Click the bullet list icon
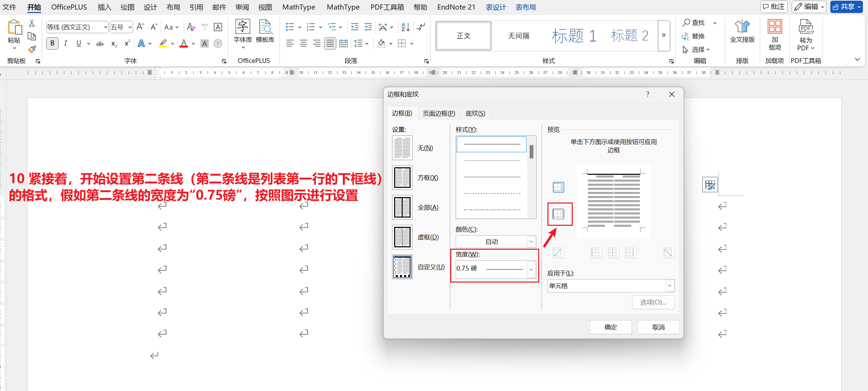Image resolution: width=868 pixels, height=391 pixels. pyautogui.click(x=290, y=27)
